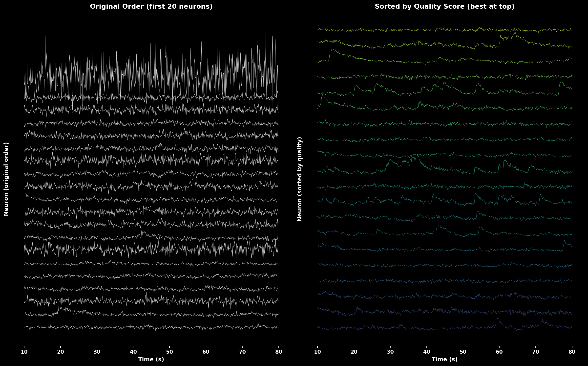Click tick label 20 on left plot
The image size is (588, 366).
click(x=61, y=352)
